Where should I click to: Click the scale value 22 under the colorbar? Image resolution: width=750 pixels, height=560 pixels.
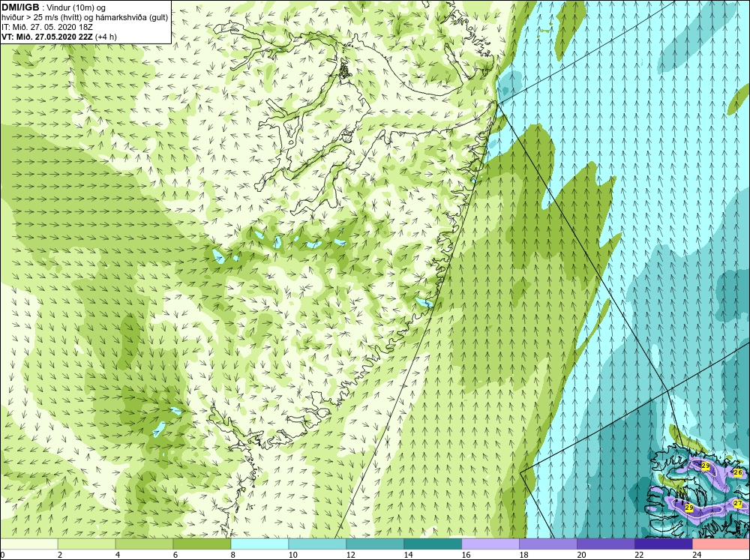(639, 555)
